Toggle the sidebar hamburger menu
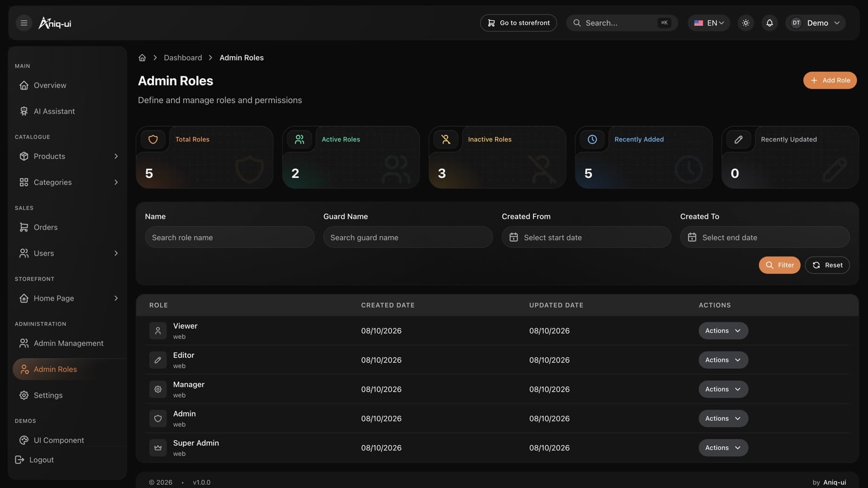This screenshot has width=868, height=488. click(24, 23)
